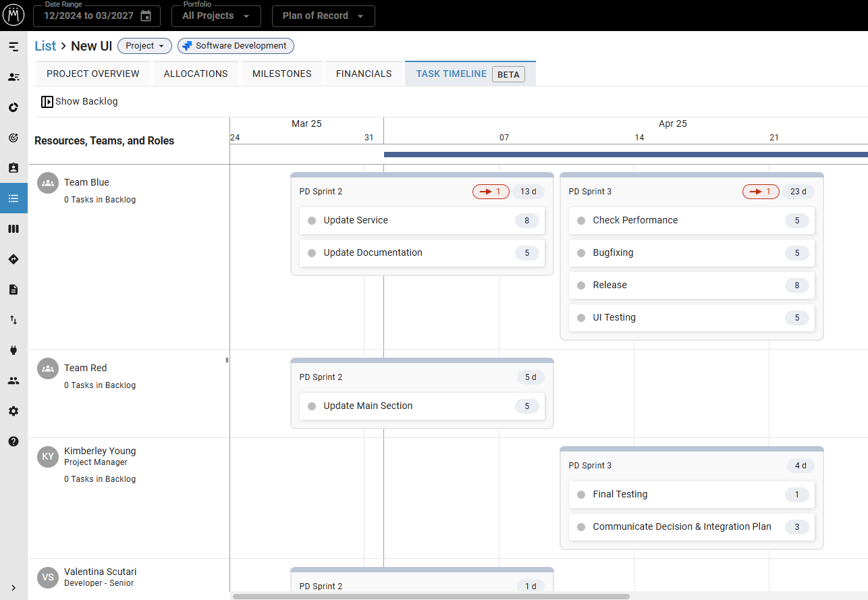
Task: Open the Meisterplan logo home icon
Action: (13, 14)
